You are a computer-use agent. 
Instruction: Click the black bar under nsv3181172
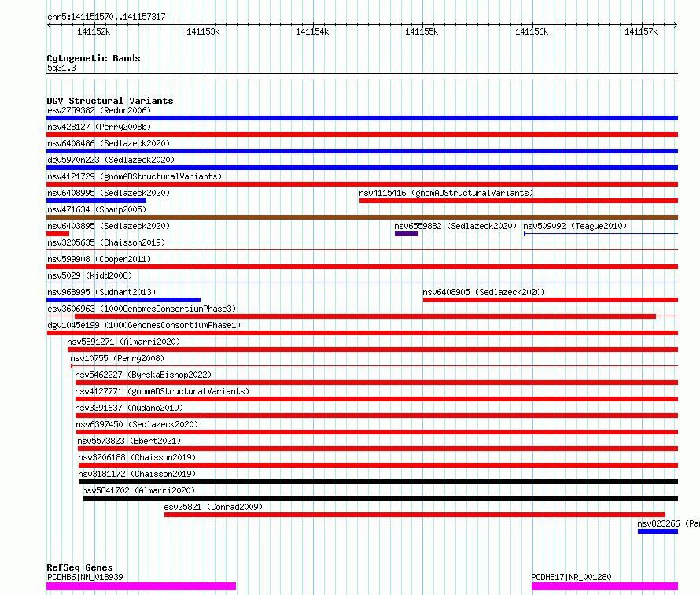(378, 482)
